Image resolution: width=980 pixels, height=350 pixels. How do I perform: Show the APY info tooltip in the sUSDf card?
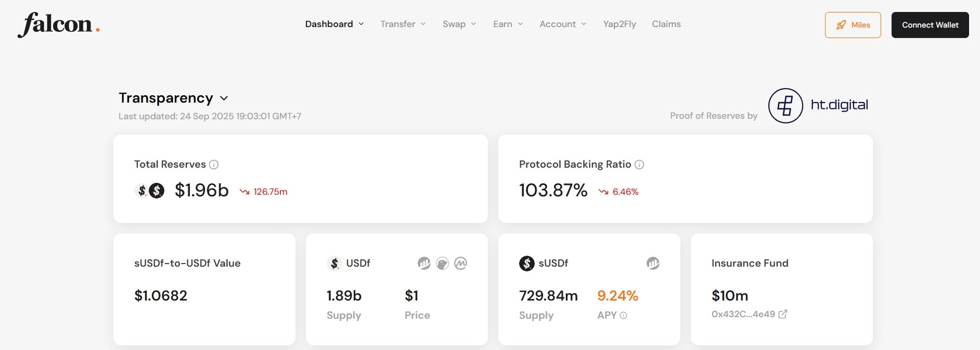(x=624, y=316)
